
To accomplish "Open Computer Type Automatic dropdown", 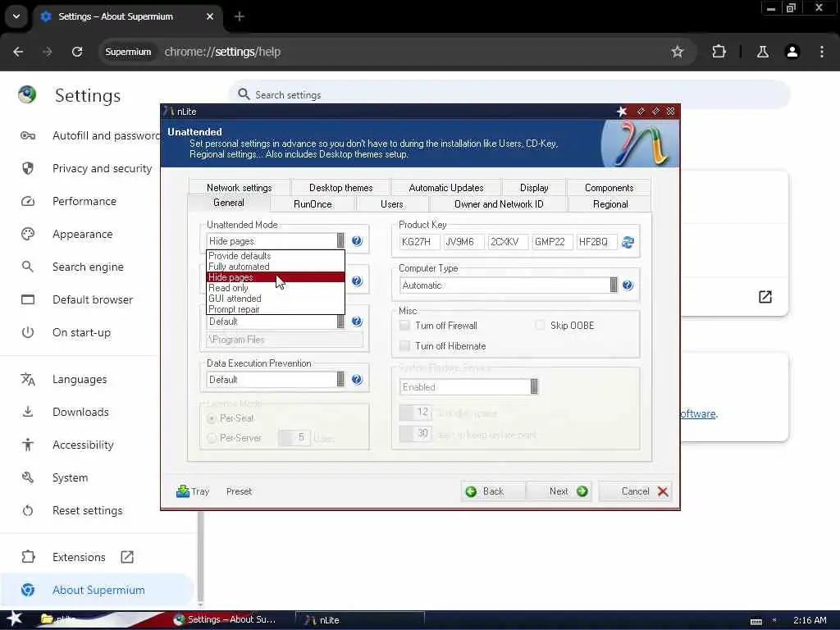I will pyautogui.click(x=509, y=285).
